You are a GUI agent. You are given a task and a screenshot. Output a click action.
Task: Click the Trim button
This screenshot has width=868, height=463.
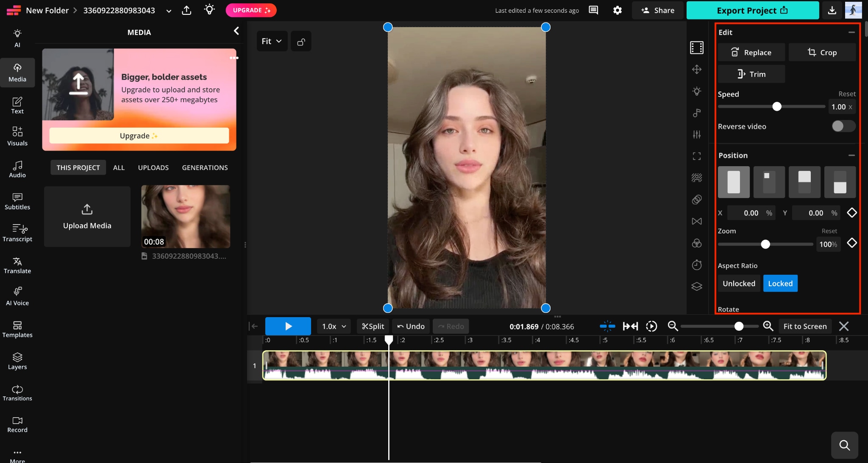pos(751,74)
